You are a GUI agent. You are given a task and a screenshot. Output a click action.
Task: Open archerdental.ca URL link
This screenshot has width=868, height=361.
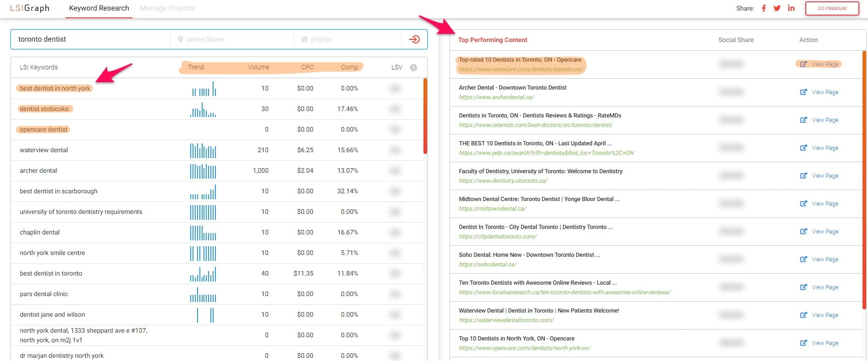pyautogui.click(x=496, y=97)
